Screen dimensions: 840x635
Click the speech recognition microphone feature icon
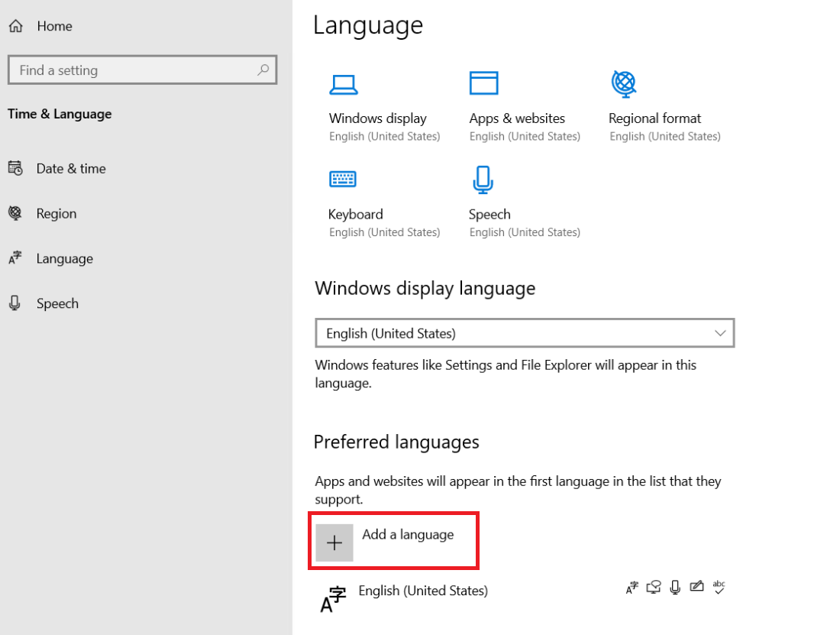pyautogui.click(x=675, y=588)
